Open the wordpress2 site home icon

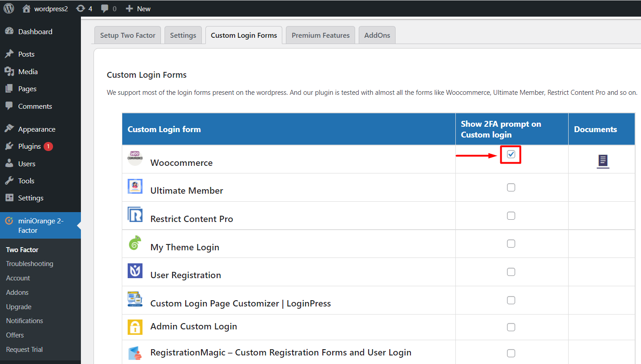(x=27, y=9)
